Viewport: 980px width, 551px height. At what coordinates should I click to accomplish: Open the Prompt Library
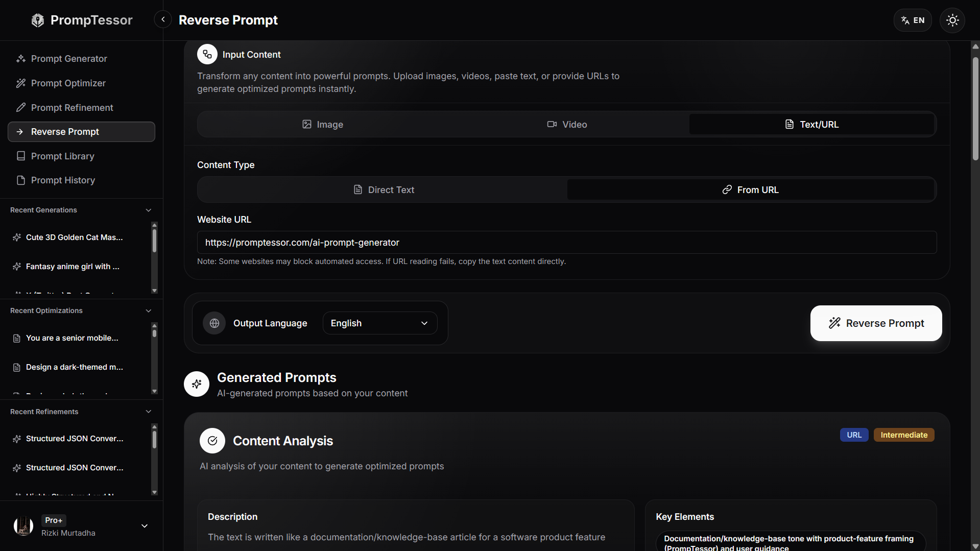coord(81,156)
